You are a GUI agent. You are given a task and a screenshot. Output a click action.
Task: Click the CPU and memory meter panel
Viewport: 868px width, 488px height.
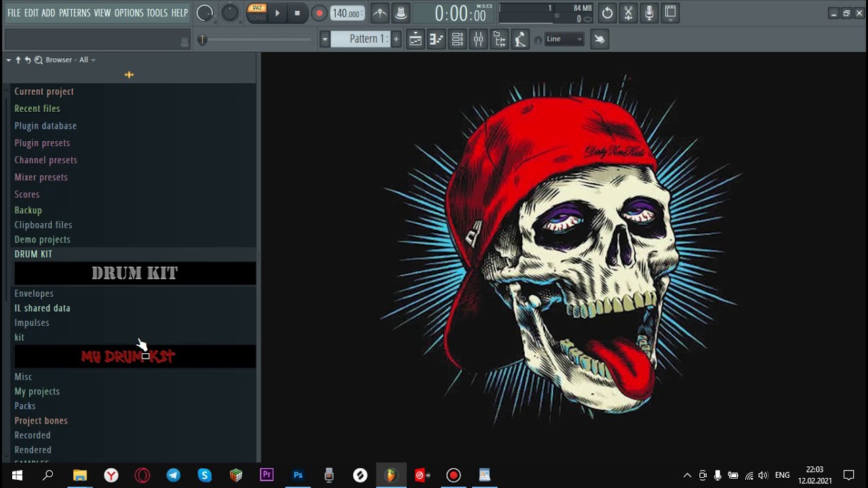pos(547,14)
